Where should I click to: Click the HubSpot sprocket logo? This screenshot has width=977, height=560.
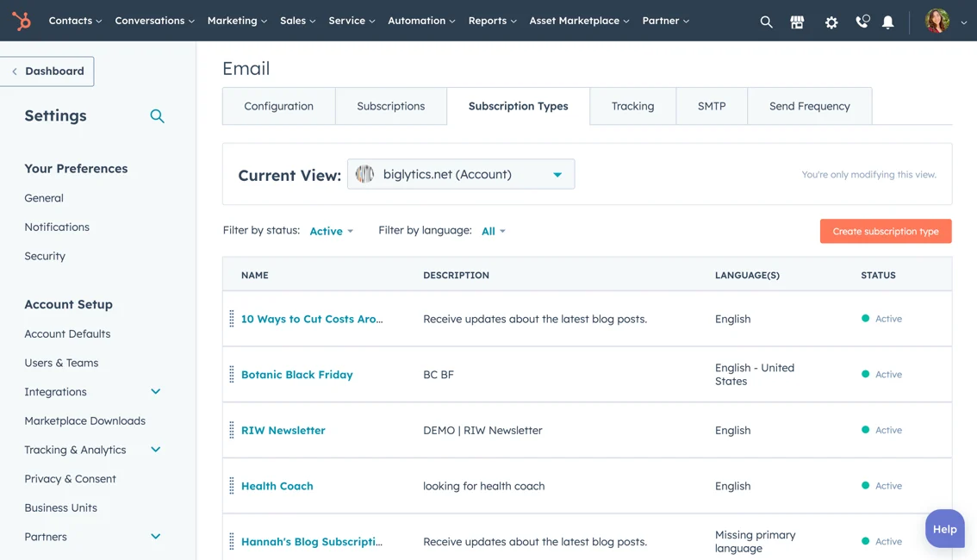tap(22, 21)
